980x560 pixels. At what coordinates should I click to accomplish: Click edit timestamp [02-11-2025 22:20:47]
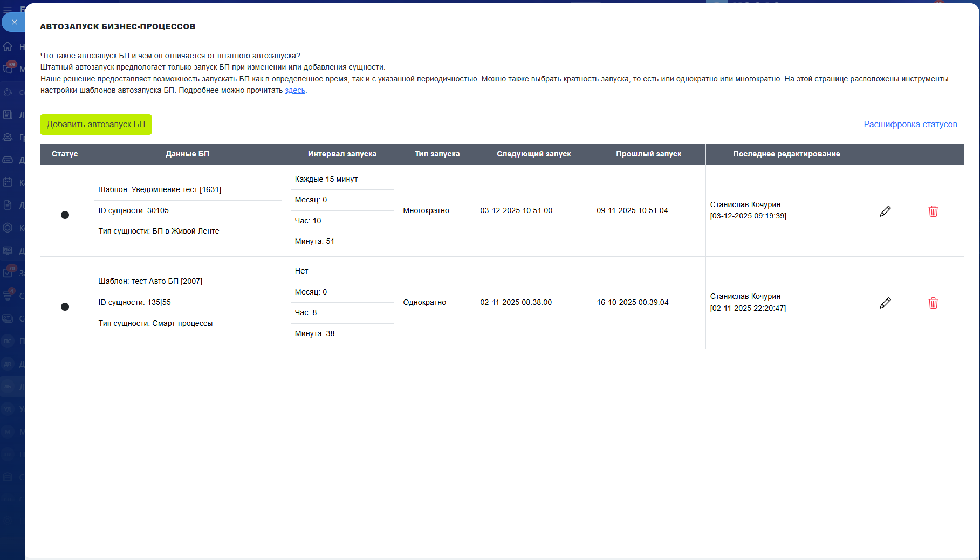click(x=748, y=308)
